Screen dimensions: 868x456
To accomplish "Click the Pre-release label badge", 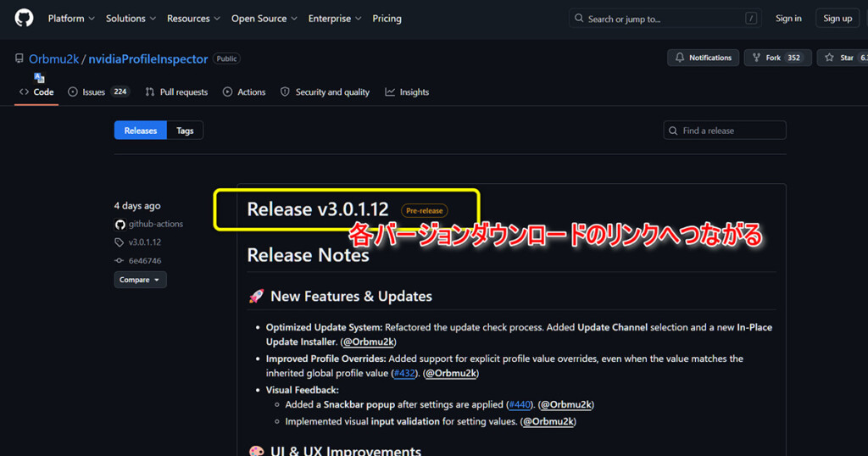I will [x=424, y=210].
